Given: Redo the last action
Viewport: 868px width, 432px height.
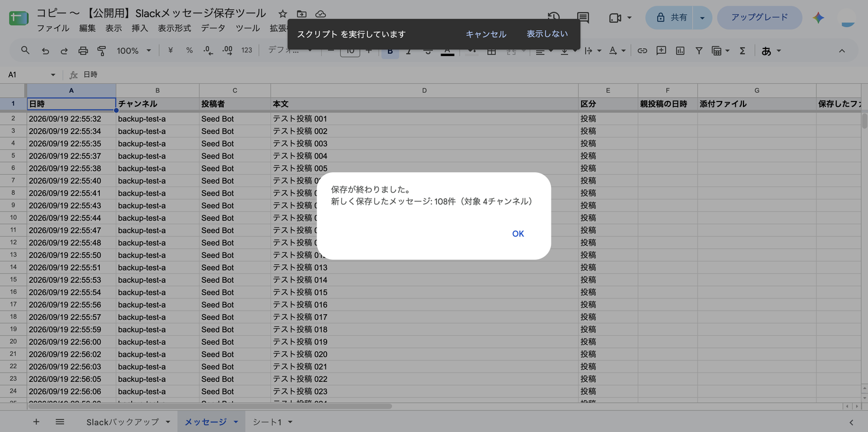Looking at the screenshot, I should tap(64, 51).
